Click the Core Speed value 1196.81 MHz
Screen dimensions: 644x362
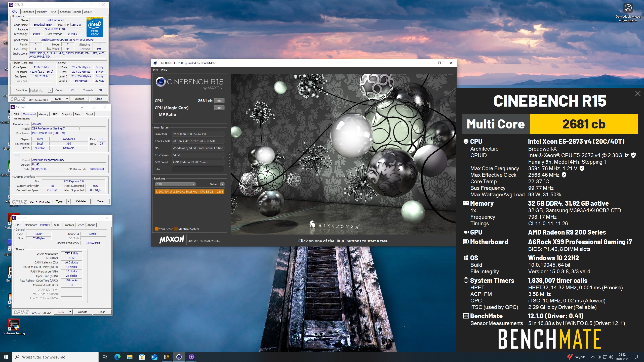[42, 67]
